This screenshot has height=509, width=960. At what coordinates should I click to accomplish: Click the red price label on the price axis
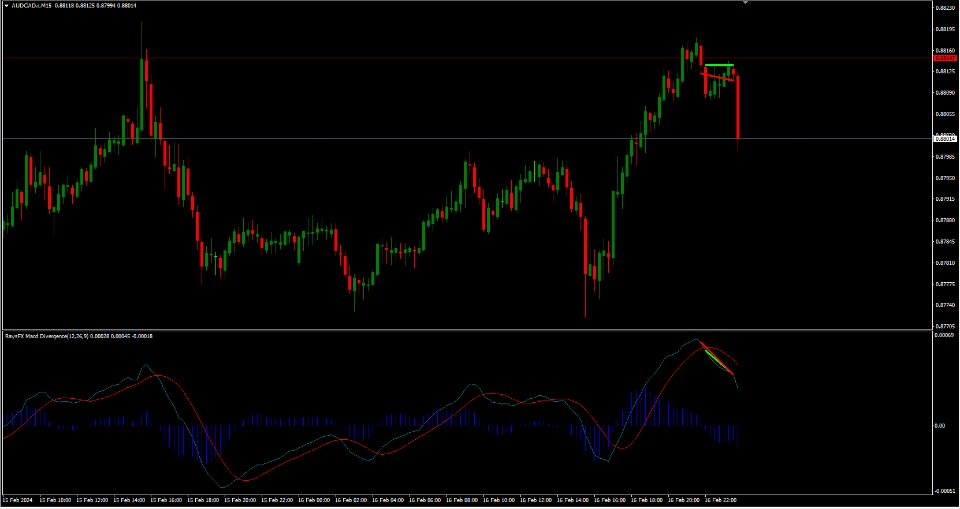pyautogui.click(x=946, y=58)
